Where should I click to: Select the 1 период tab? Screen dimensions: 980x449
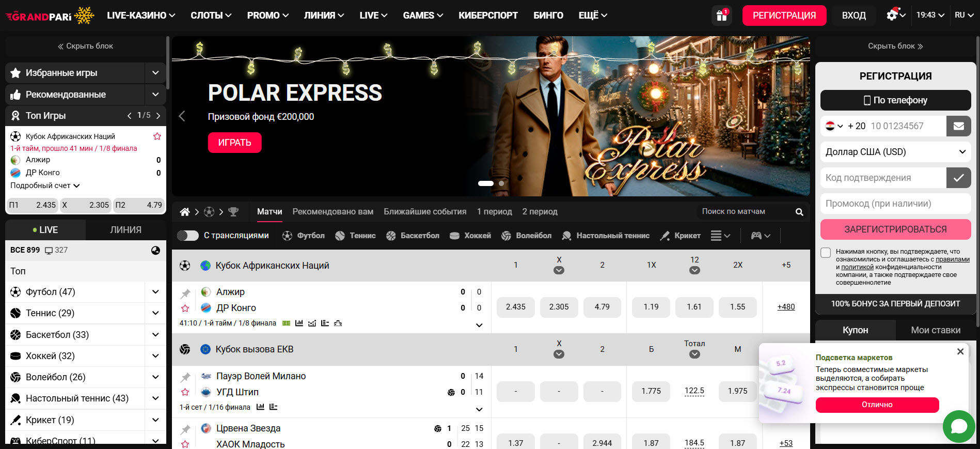(494, 212)
